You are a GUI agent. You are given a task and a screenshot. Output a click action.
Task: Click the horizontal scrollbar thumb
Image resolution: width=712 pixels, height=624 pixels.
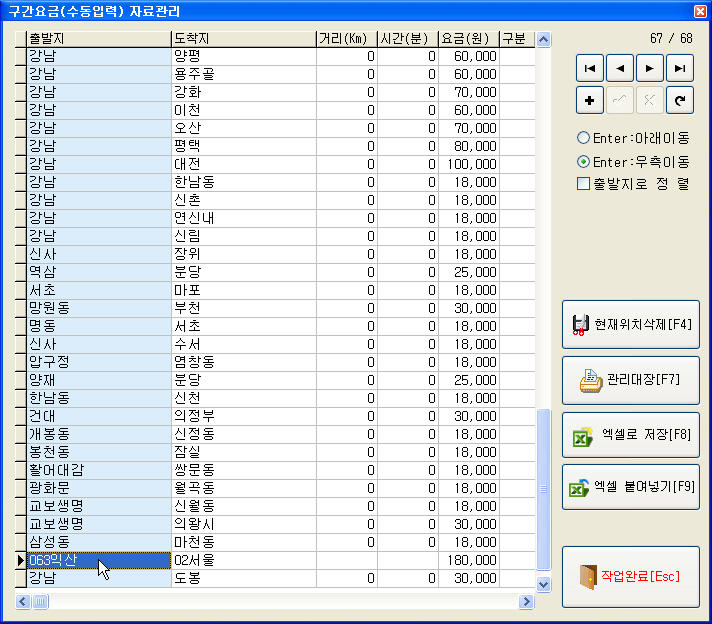pyautogui.click(x=40, y=602)
